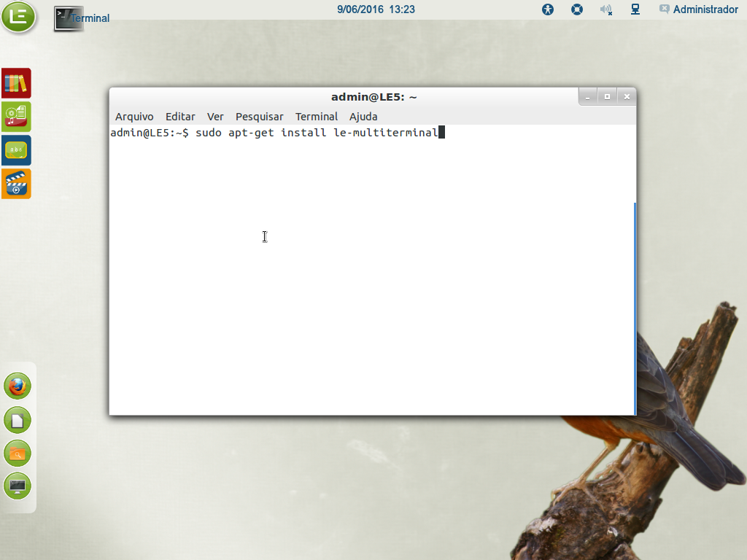Image resolution: width=747 pixels, height=560 pixels.
Task: Open the abc chalkboard education icon
Action: 16,150
